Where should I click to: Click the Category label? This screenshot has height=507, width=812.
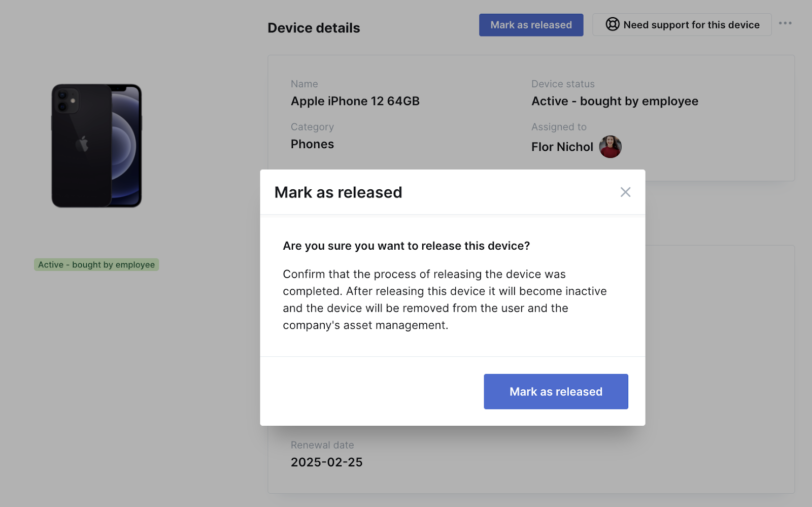coord(312,127)
